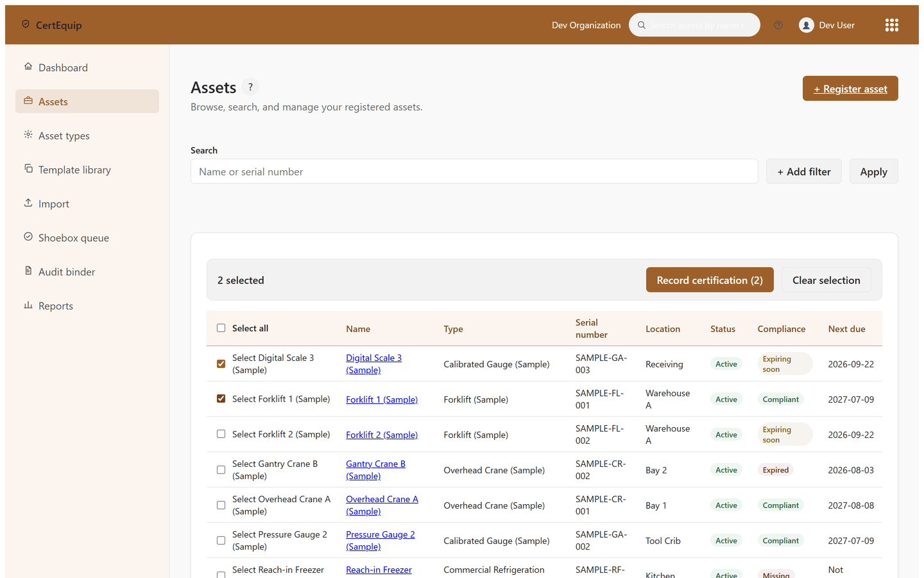Click the Compliance column header
Image resolution: width=924 pixels, height=578 pixels.
[x=781, y=329]
